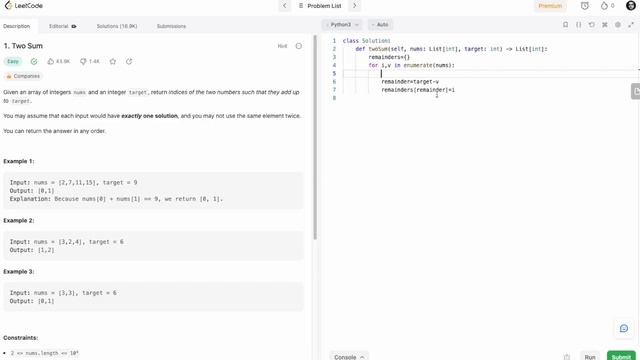Open the feedback chat bubble icon
The image size is (640, 360).
pyautogui.click(x=624, y=329)
